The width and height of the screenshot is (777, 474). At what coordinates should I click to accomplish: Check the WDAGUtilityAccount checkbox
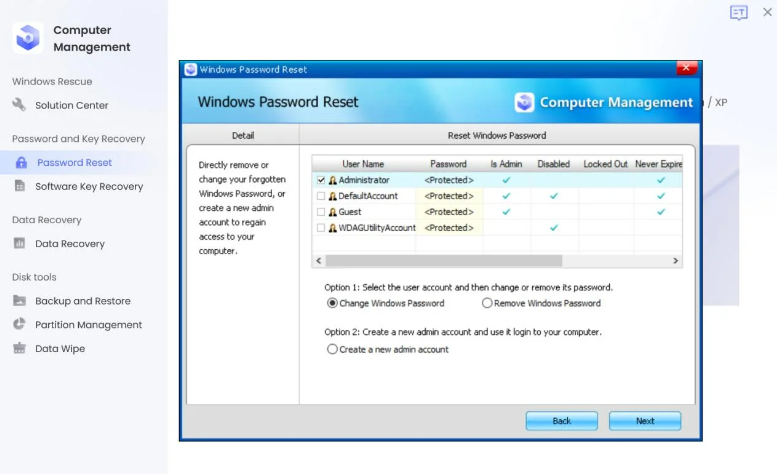pos(321,228)
